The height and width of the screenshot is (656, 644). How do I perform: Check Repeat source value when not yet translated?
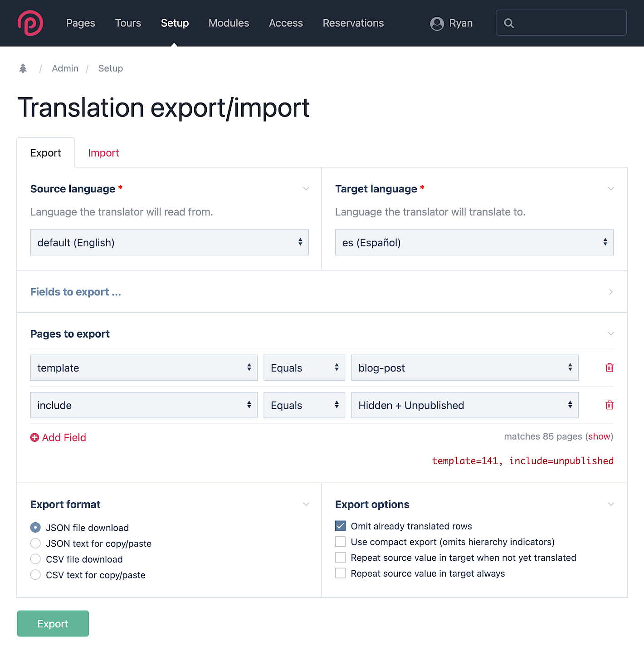point(341,558)
